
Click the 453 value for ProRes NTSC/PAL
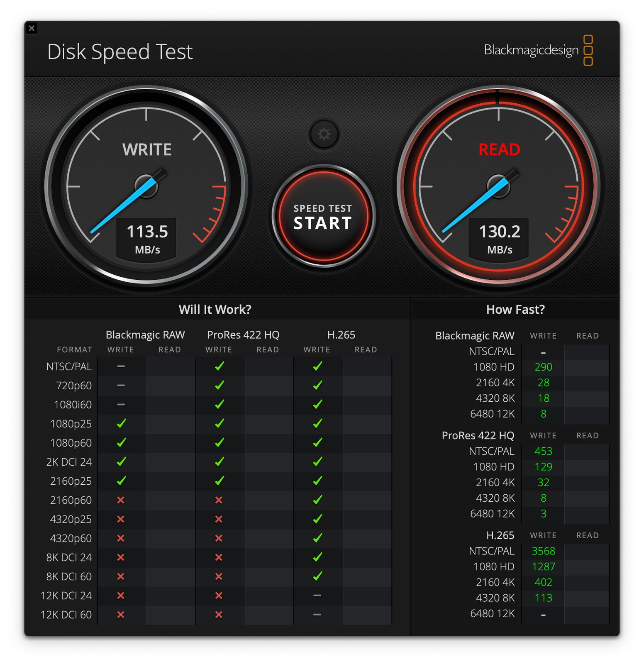click(543, 451)
